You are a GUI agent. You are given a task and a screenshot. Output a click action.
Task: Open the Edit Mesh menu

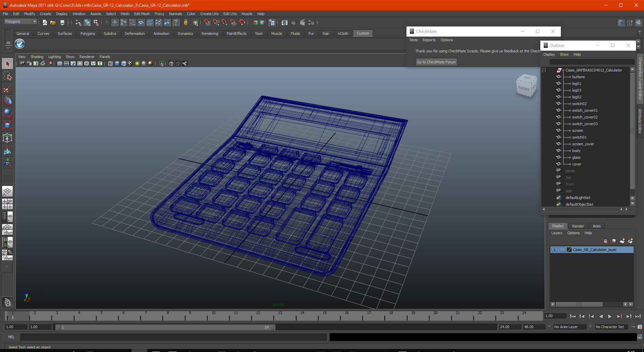click(x=142, y=14)
